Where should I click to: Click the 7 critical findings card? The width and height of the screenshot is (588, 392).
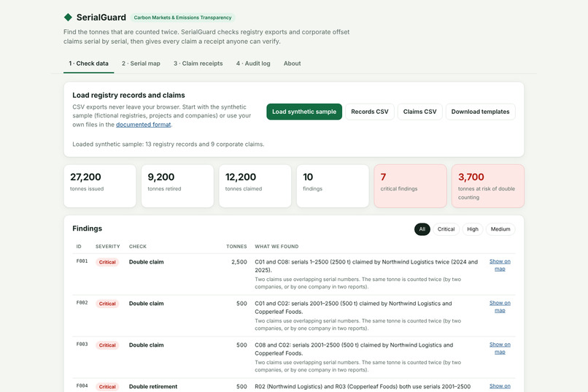pyautogui.click(x=410, y=186)
